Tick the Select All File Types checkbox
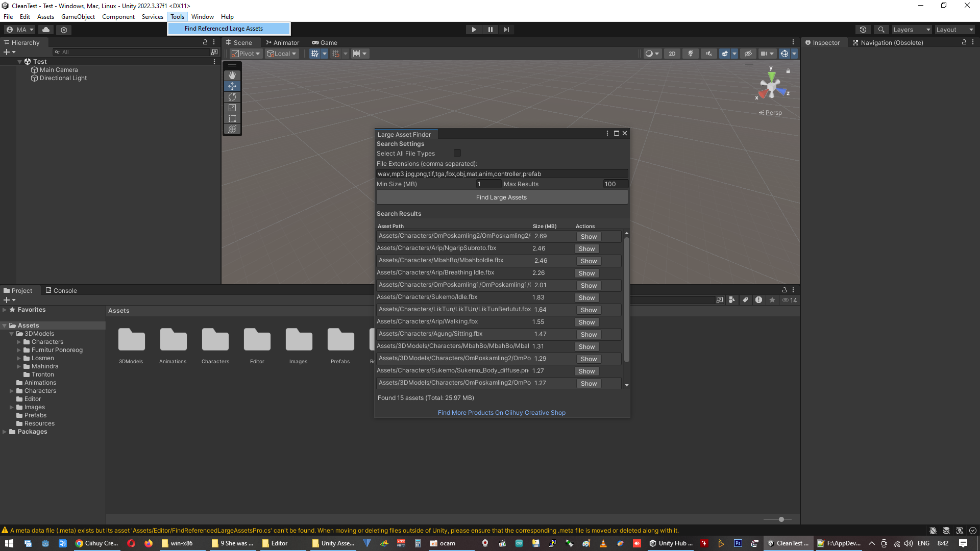This screenshot has height=551, width=980. pyautogui.click(x=457, y=153)
